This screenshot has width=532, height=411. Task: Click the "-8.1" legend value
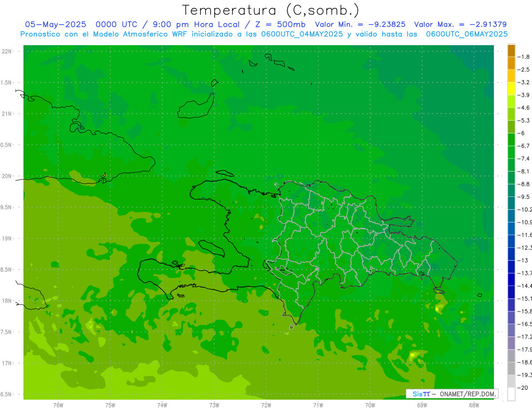pos(524,171)
